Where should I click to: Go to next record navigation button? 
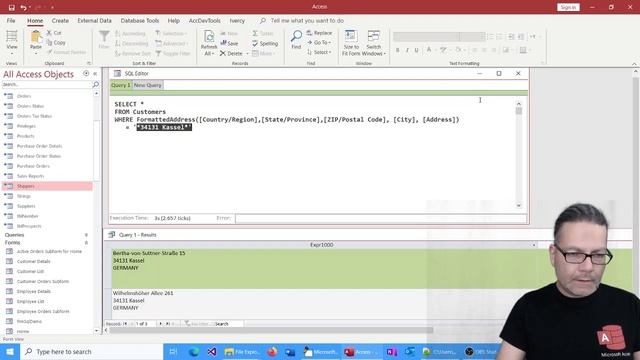[160, 324]
